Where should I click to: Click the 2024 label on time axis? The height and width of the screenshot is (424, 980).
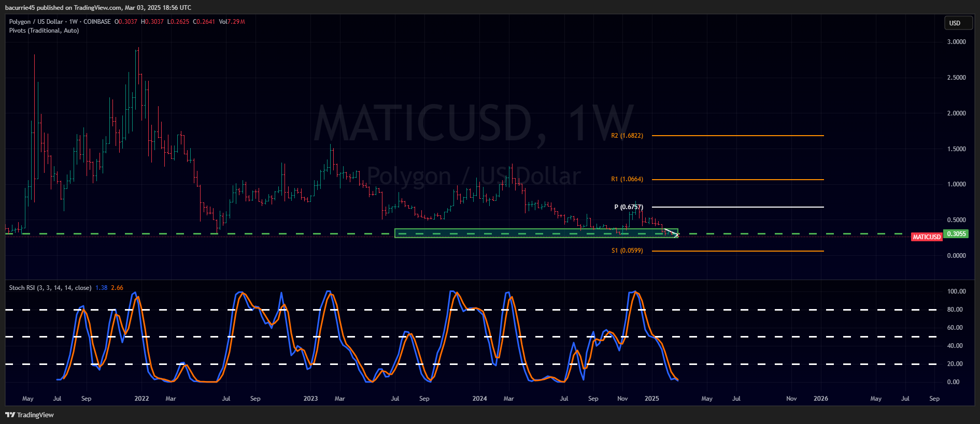tap(479, 399)
